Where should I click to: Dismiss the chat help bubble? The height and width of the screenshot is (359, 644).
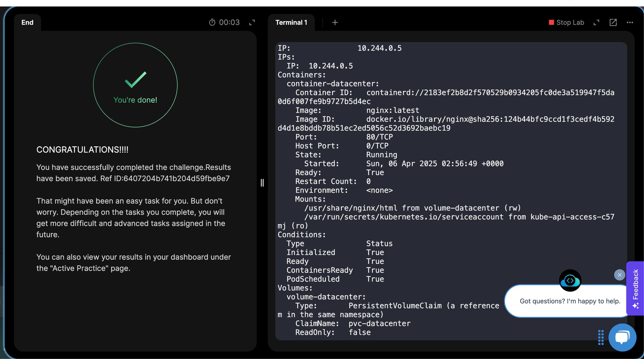(619, 275)
